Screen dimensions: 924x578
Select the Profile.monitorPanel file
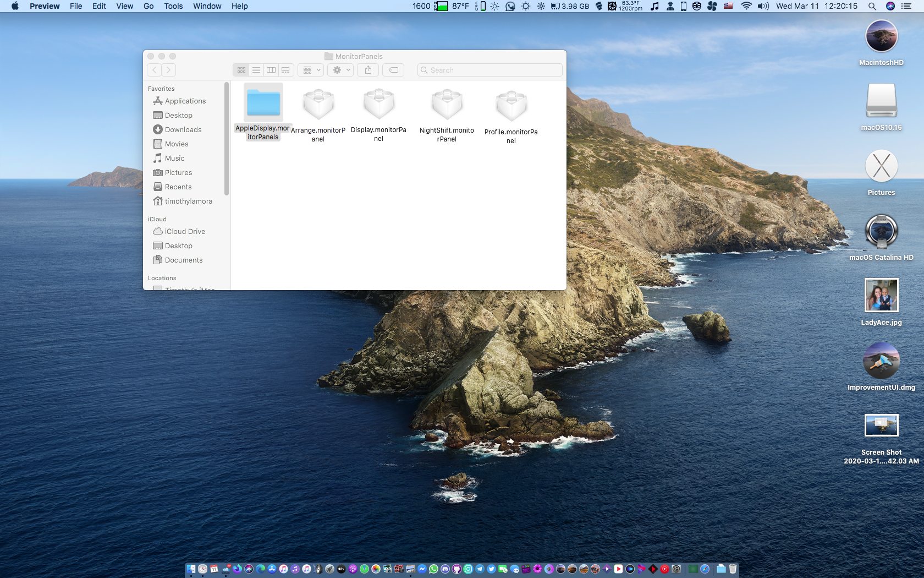click(511, 106)
